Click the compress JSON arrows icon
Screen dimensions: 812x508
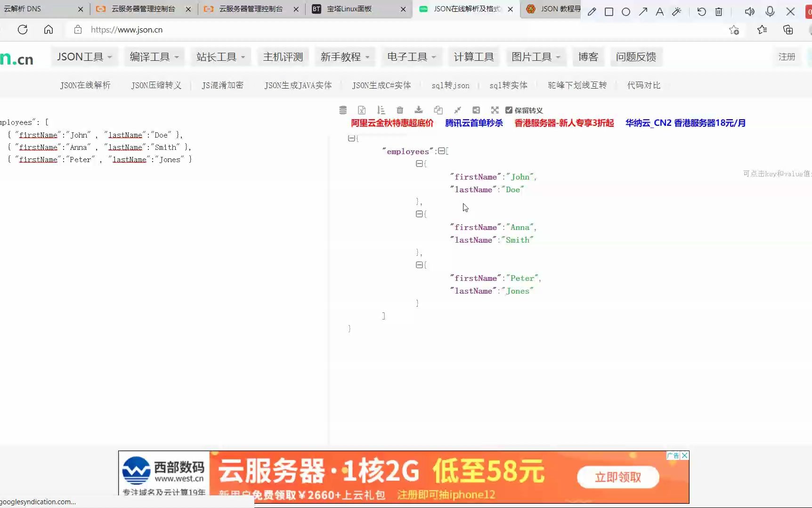(x=457, y=110)
